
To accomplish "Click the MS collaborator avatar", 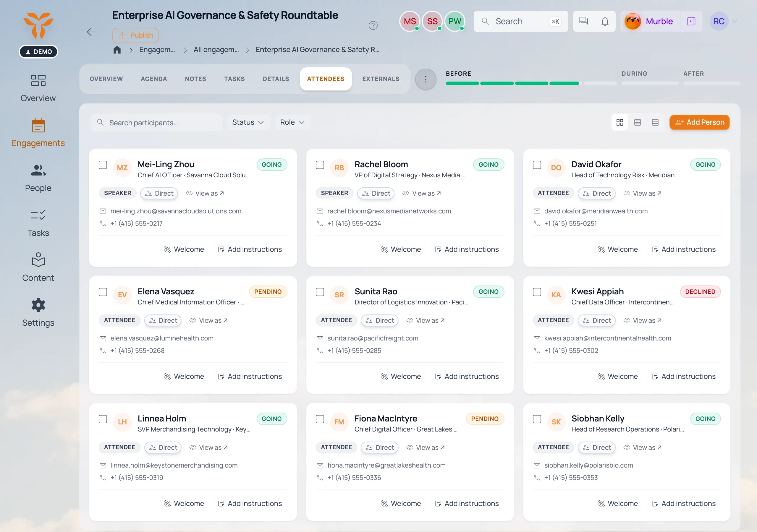I will (410, 21).
